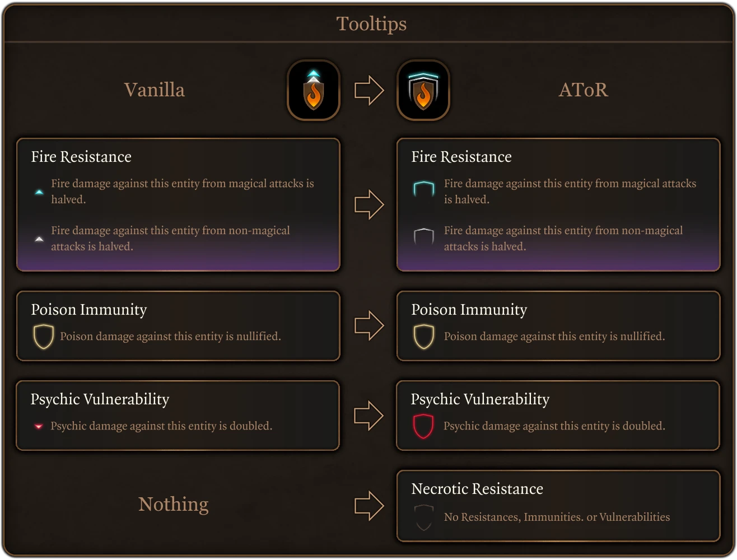Click the arrow between Poison Immunity tooltips
The height and width of the screenshot is (560, 737).
pos(369,325)
